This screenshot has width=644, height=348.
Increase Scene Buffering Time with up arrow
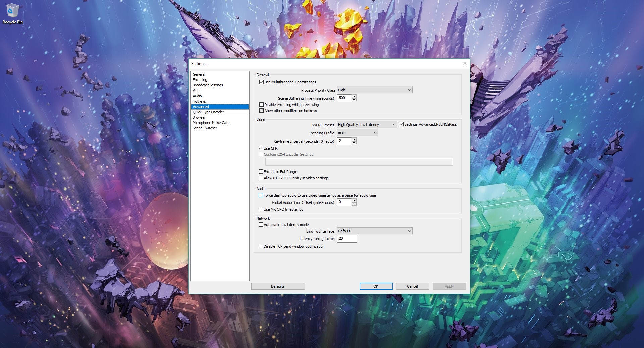point(354,96)
